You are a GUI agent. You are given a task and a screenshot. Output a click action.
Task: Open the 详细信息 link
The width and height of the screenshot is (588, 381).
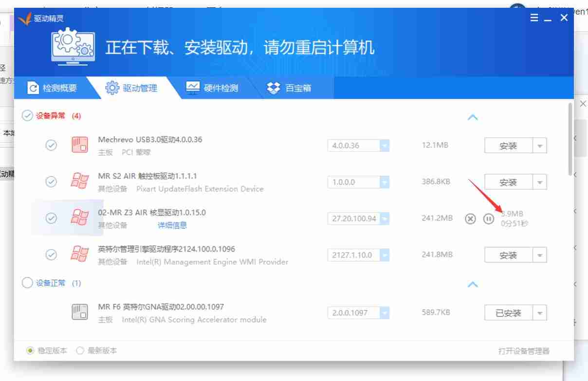pyautogui.click(x=172, y=225)
